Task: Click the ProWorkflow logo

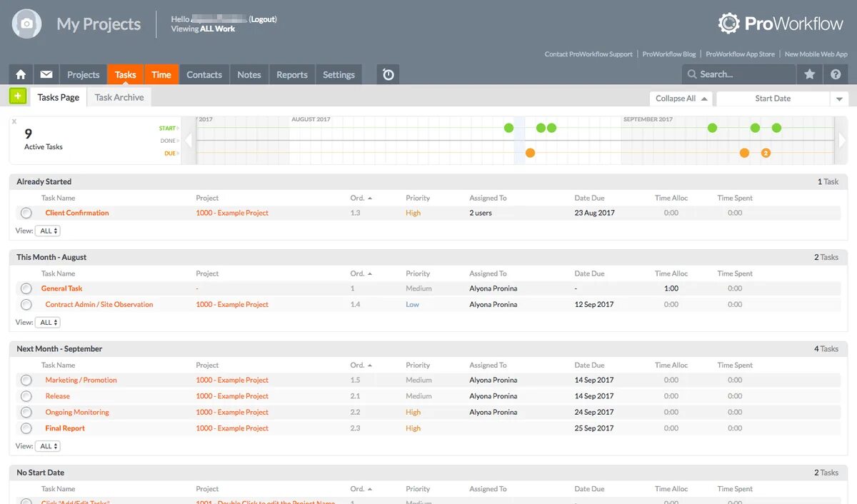Action: point(781,24)
